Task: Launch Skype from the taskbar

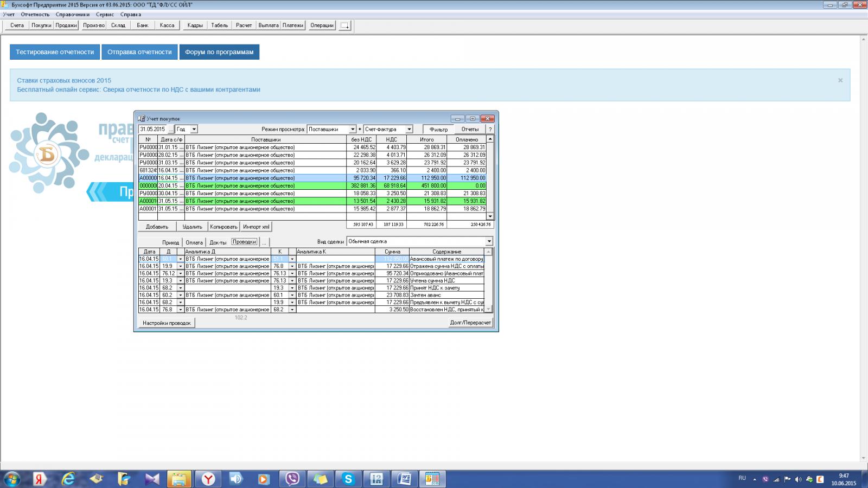Action: click(348, 479)
